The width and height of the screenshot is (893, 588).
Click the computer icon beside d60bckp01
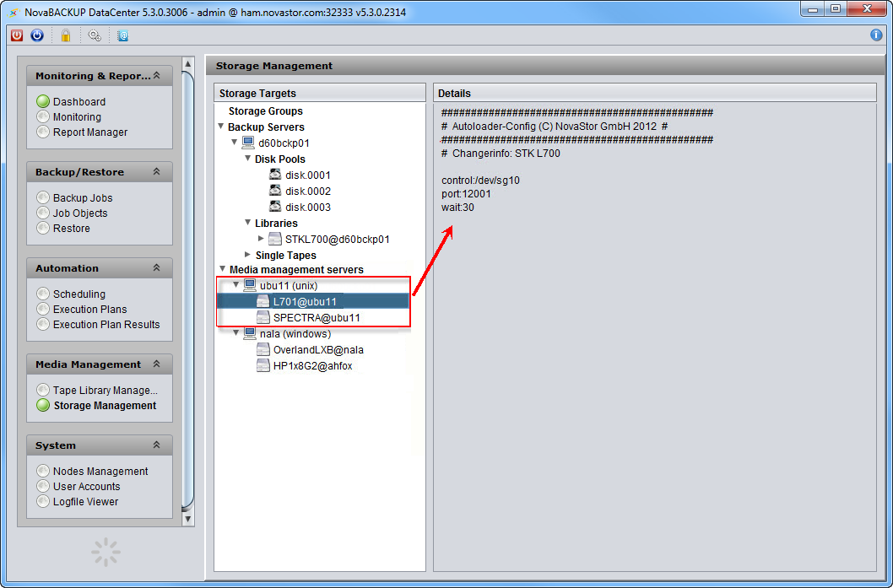[x=248, y=143]
